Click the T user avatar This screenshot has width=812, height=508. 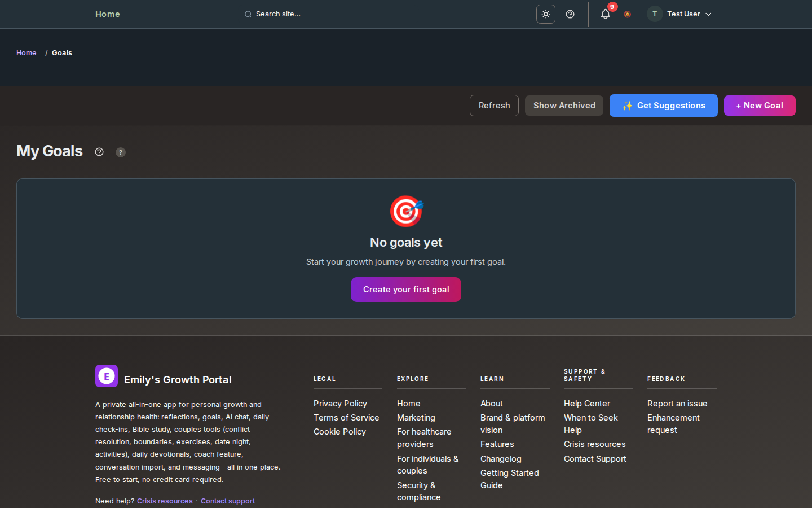click(x=655, y=14)
